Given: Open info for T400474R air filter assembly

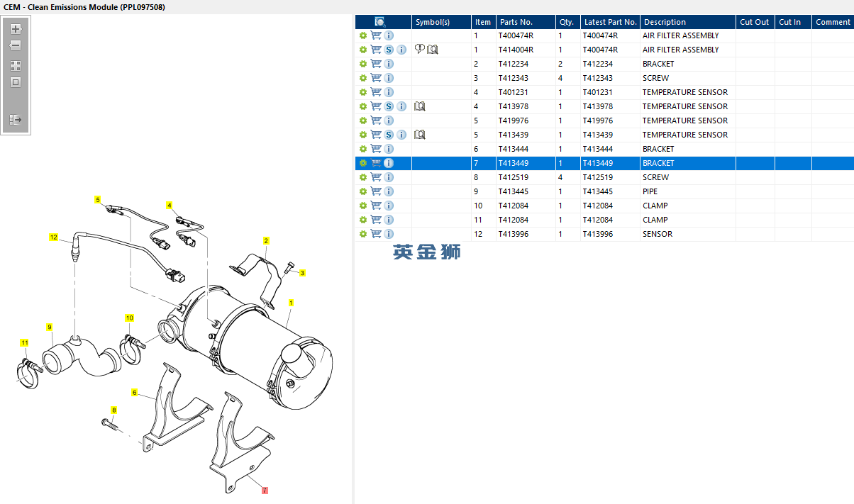Looking at the screenshot, I should [x=389, y=35].
